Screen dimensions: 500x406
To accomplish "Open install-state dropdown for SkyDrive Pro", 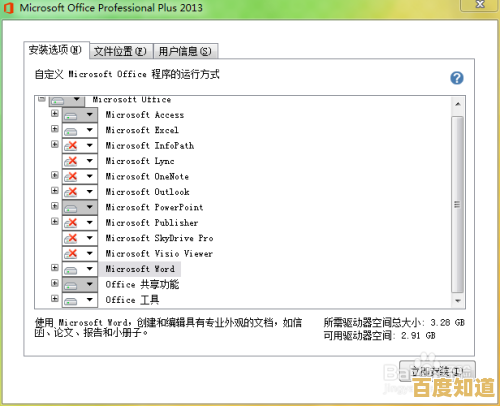I will tap(80, 238).
